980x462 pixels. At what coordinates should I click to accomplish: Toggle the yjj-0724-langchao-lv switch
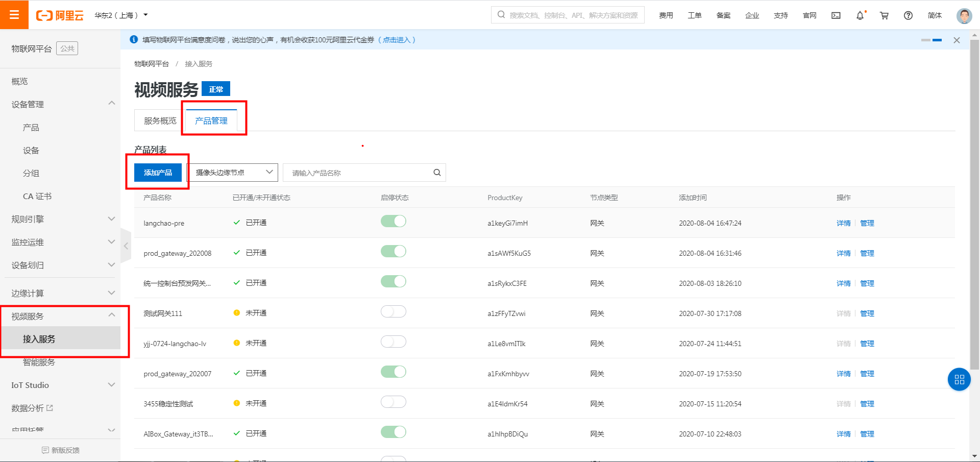pyautogui.click(x=393, y=342)
